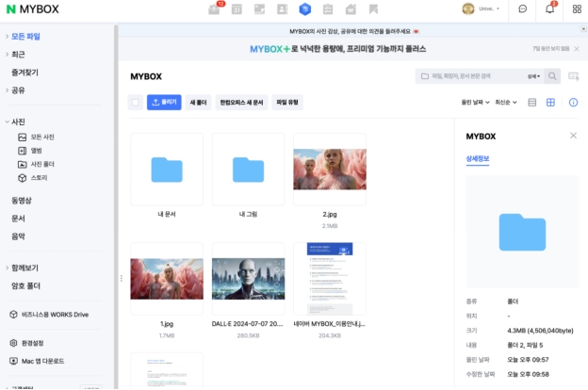The image size is (588, 390).
Task: Click the left sidebar scrollbar
Action: tap(116, 206)
